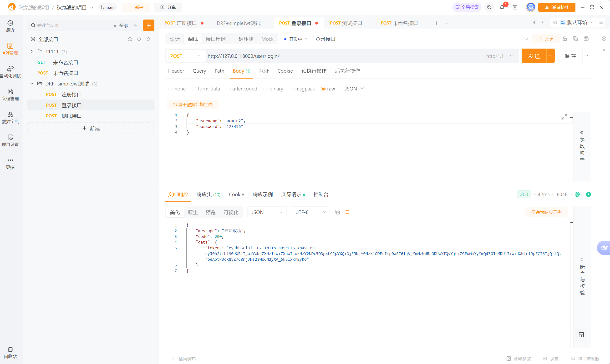The height and width of the screenshot is (364, 610).
Task: Open the 回收站 recycle bin
Action: coord(10,352)
